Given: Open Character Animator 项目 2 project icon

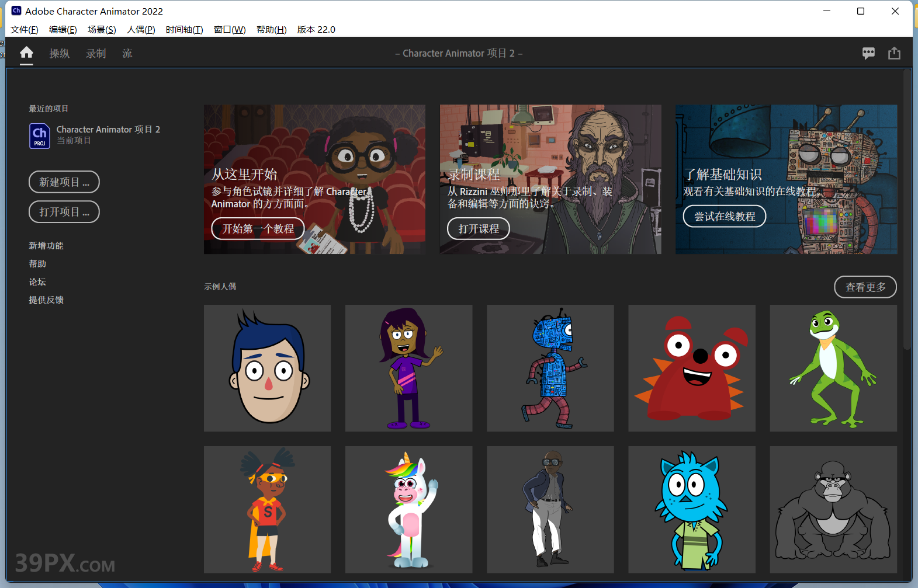Looking at the screenshot, I should pyautogui.click(x=40, y=135).
